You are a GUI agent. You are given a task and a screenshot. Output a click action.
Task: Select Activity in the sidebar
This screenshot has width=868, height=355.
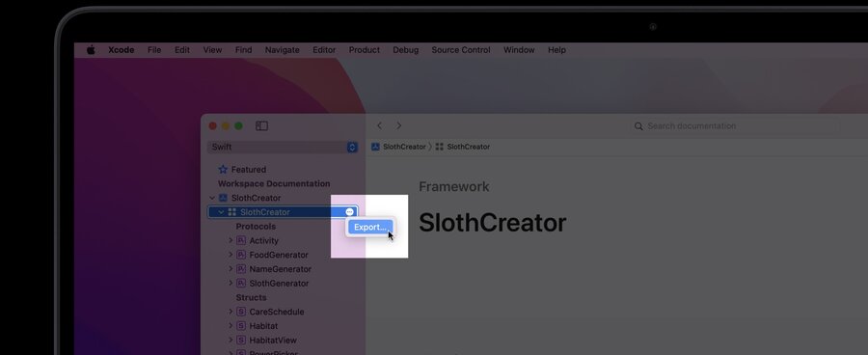(264, 240)
